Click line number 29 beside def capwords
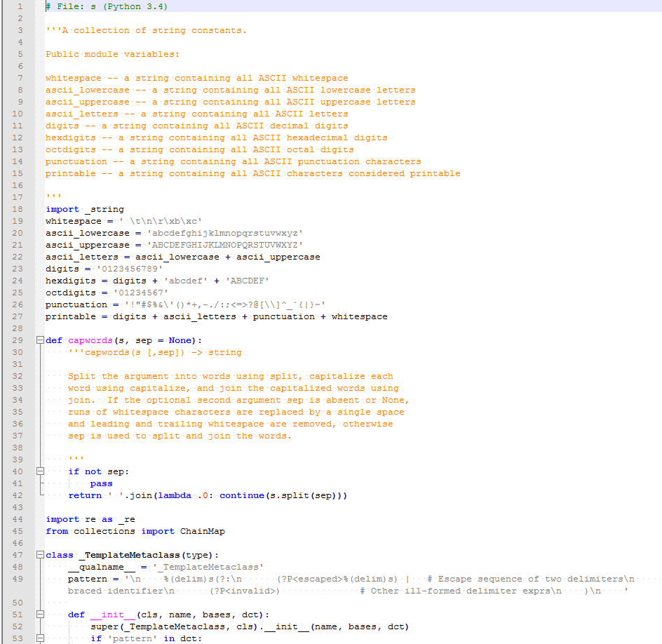662x644 pixels. pyautogui.click(x=18, y=340)
